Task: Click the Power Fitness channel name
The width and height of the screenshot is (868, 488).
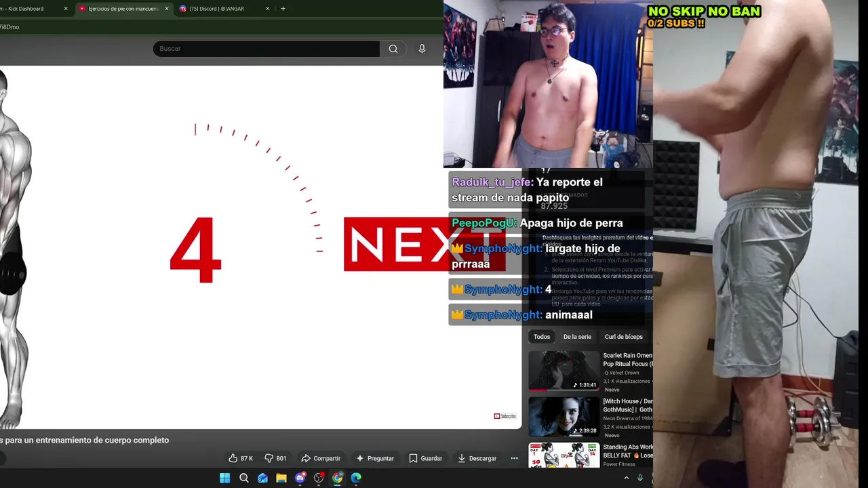Action: [619, 464]
